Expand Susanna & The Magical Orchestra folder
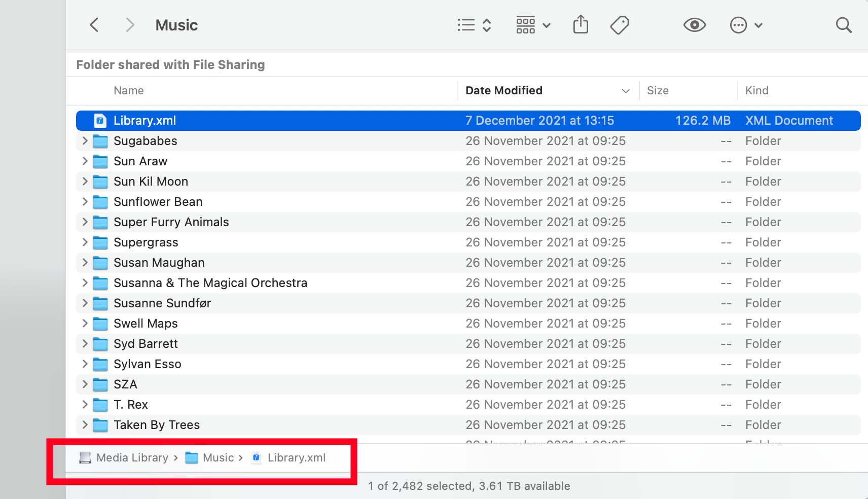Screen dimensions: 868x499 click(85, 282)
